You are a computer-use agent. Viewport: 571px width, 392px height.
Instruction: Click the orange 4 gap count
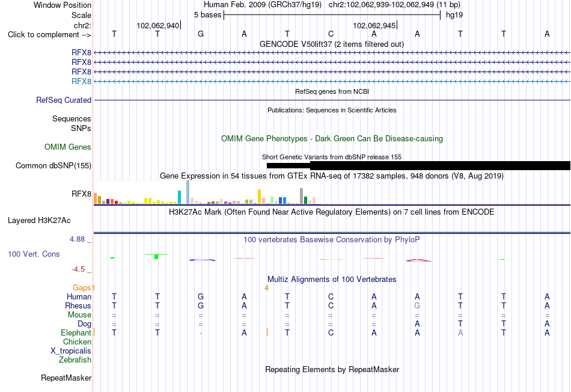(266, 288)
